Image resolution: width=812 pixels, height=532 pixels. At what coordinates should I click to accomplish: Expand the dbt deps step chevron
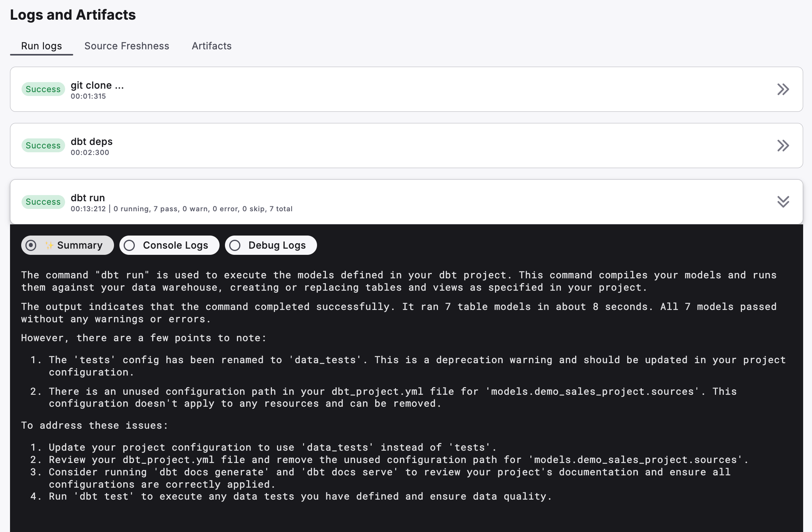click(x=783, y=146)
